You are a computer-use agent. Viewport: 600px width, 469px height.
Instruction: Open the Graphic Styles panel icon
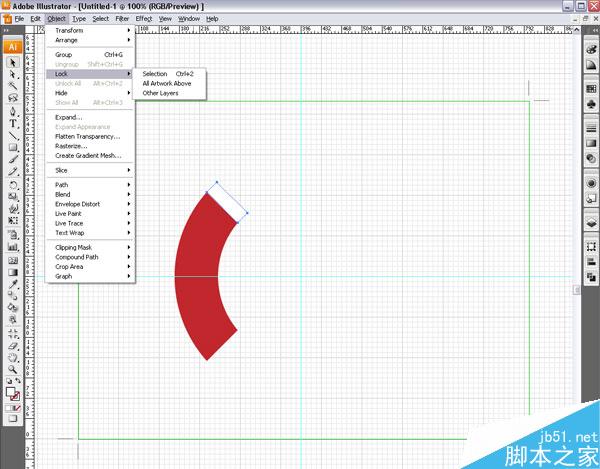591,198
